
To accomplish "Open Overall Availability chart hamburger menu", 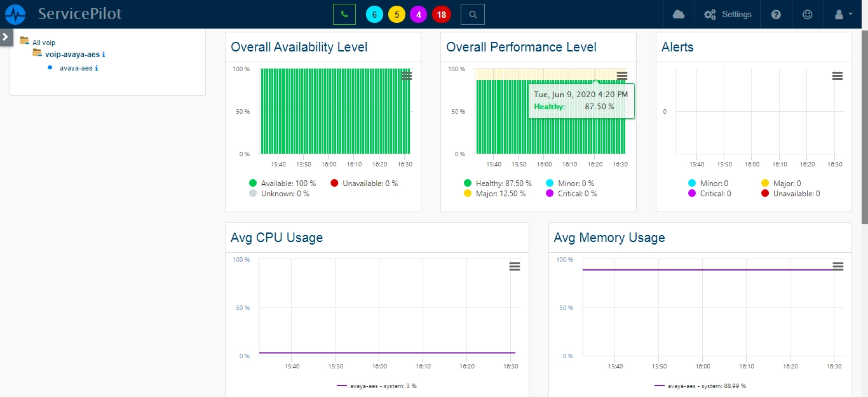I will [407, 76].
